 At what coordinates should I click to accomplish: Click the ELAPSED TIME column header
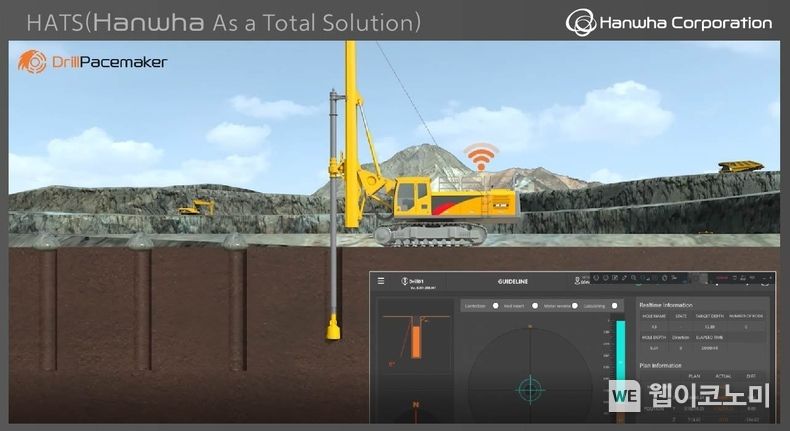[x=709, y=337]
